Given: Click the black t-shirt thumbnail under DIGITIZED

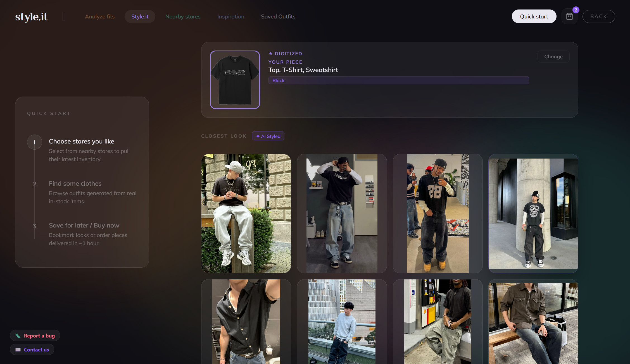Looking at the screenshot, I should coord(235,80).
